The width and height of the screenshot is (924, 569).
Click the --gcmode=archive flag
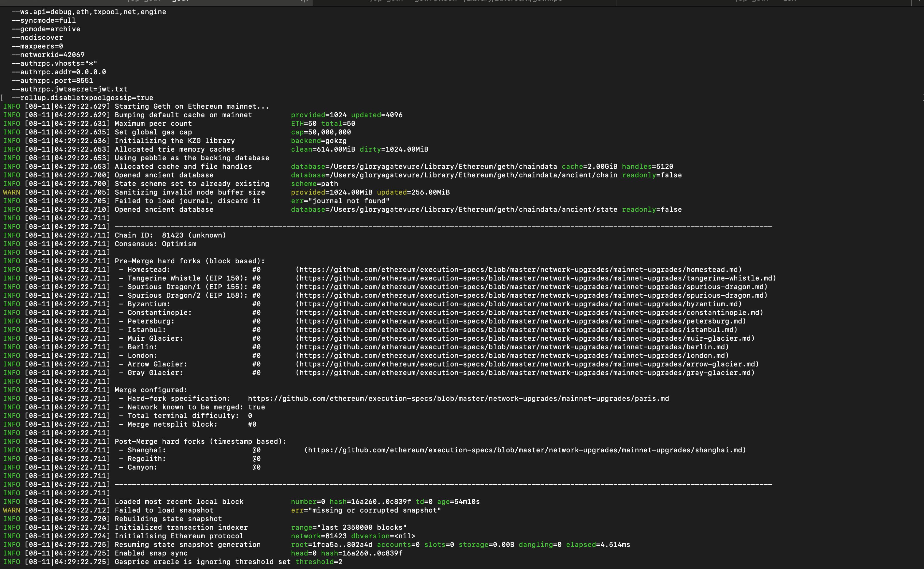pos(45,29)
